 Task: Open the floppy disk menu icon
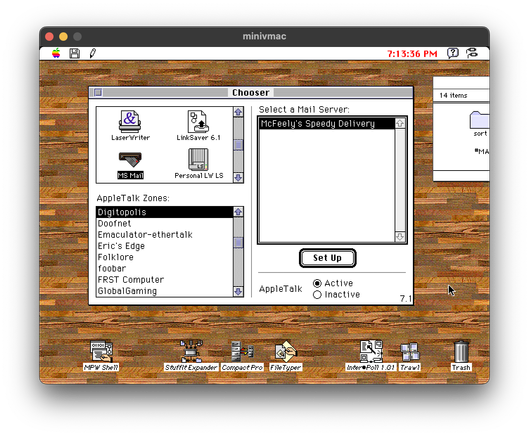tap(75, 53)
